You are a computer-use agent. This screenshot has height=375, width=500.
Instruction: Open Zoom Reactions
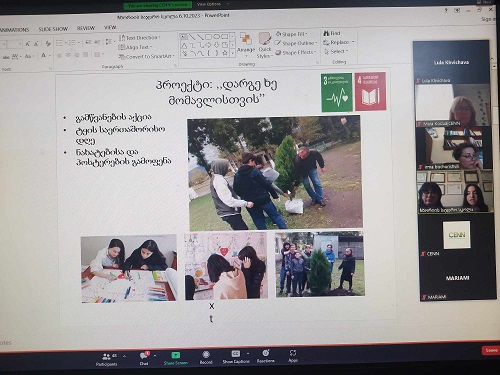tap(266, 356)
